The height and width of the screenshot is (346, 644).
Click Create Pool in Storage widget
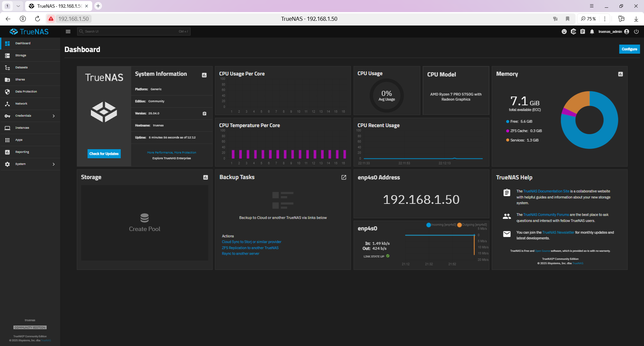(145, 223)
